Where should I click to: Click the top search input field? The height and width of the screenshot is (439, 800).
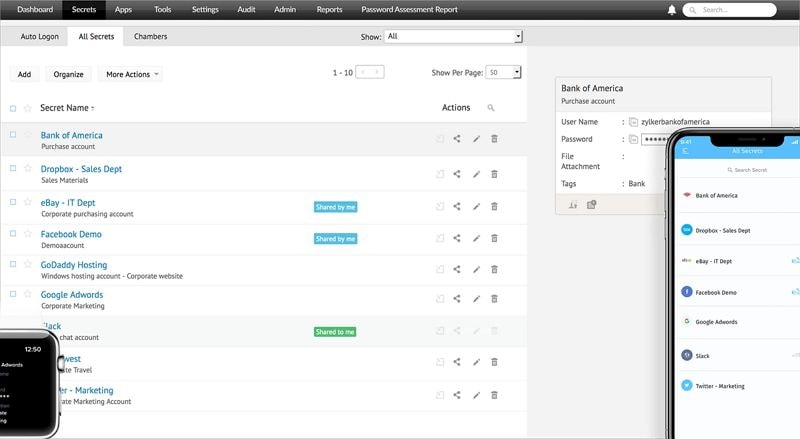pos(730,10)
